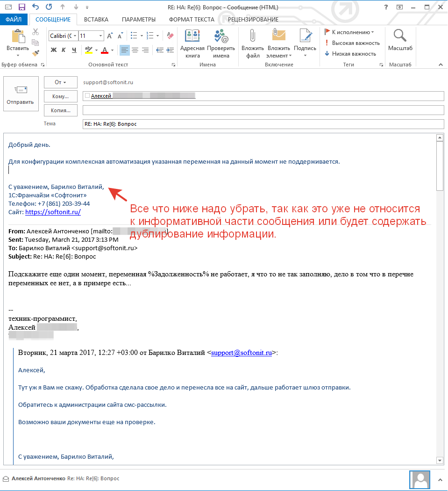Screen dimensions: 448x491
Task: Toggle bold (Ж) formatting
Action: click(53, 50)
